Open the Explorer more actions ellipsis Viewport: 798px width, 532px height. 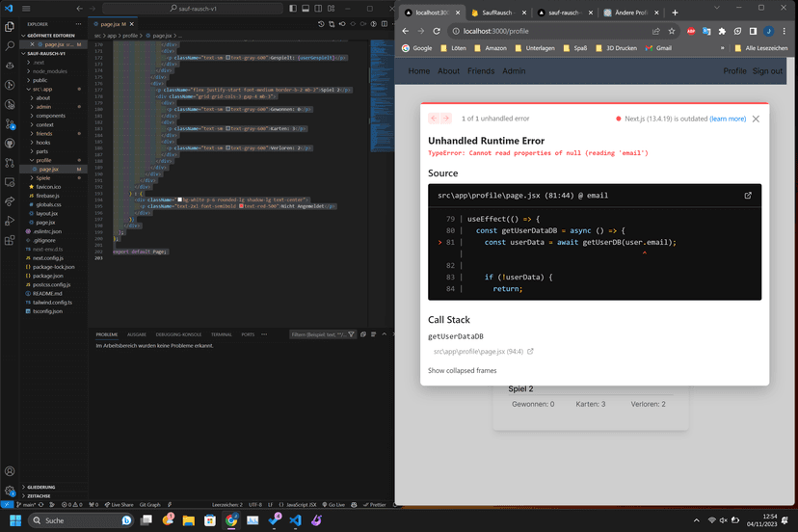point(78,24)
